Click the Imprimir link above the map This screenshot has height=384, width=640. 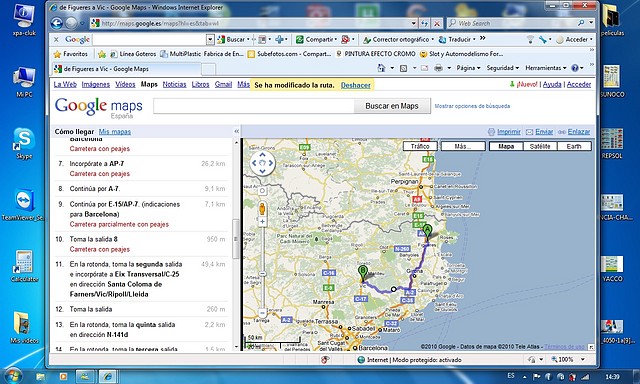509,131
